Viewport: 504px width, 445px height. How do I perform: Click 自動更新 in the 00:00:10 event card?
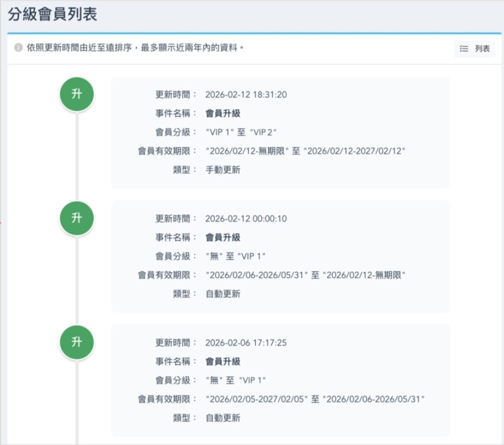(223, 294)
